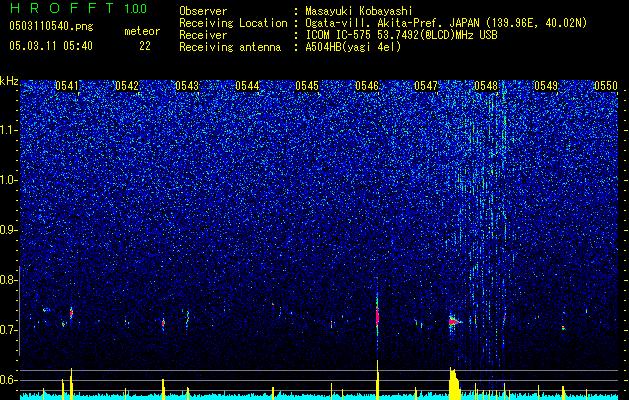Click the kHz axis unit label
Screen dimensions: 629x400
(9, 81)
